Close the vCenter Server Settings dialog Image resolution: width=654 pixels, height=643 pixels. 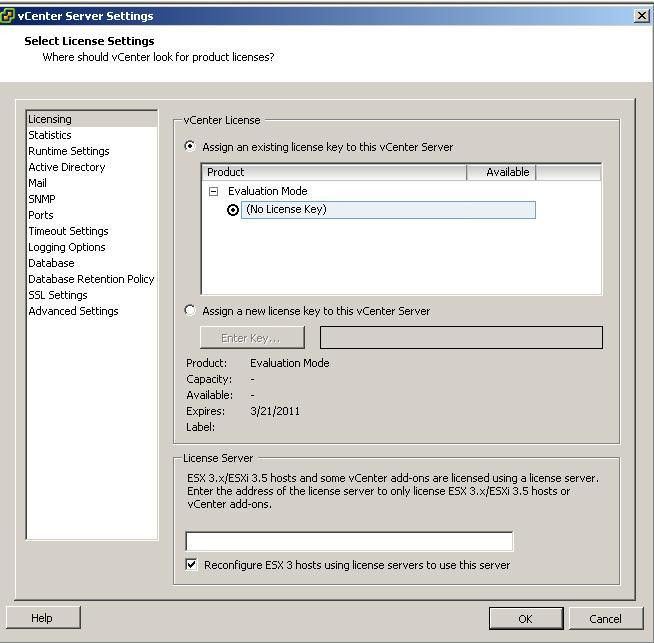point(641,16)
